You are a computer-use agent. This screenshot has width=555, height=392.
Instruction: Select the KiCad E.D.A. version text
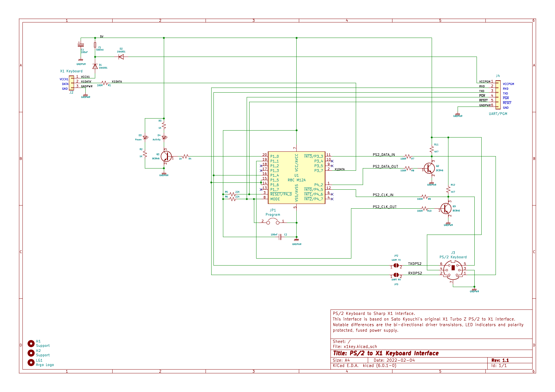click(x=364, y=366)
